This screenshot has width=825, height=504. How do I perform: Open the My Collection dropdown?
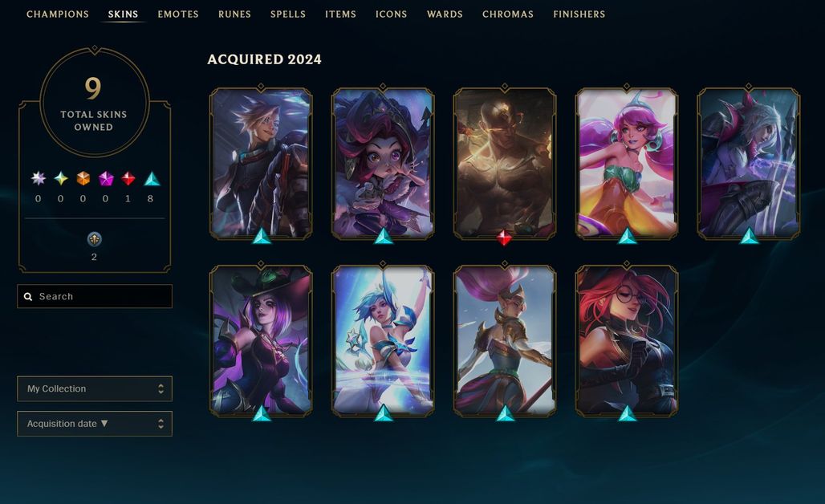(95, 388)
